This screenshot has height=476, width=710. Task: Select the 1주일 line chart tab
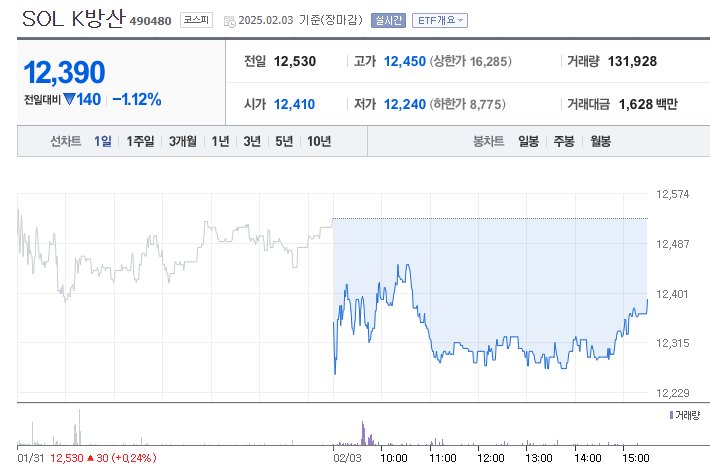140,141
